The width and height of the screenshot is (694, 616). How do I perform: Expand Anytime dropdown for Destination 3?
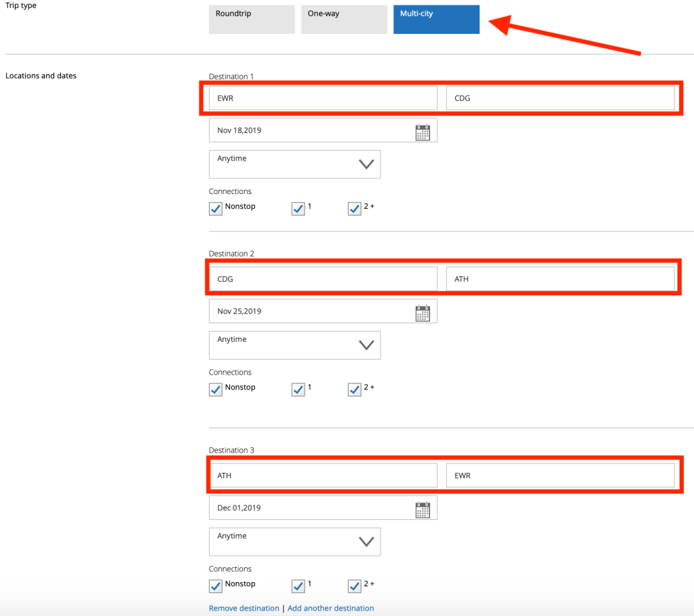click(x=294, y=541)
